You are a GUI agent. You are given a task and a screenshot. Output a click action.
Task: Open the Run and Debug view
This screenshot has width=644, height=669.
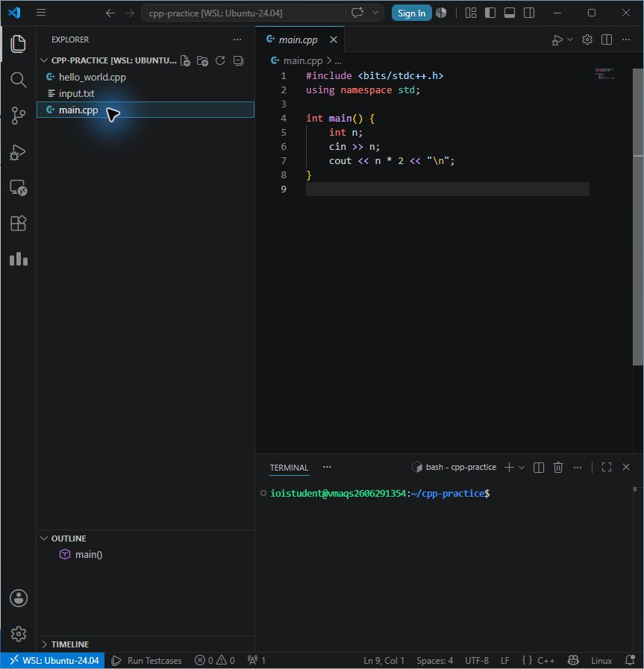pyautogui.click(x=18, y=152)
